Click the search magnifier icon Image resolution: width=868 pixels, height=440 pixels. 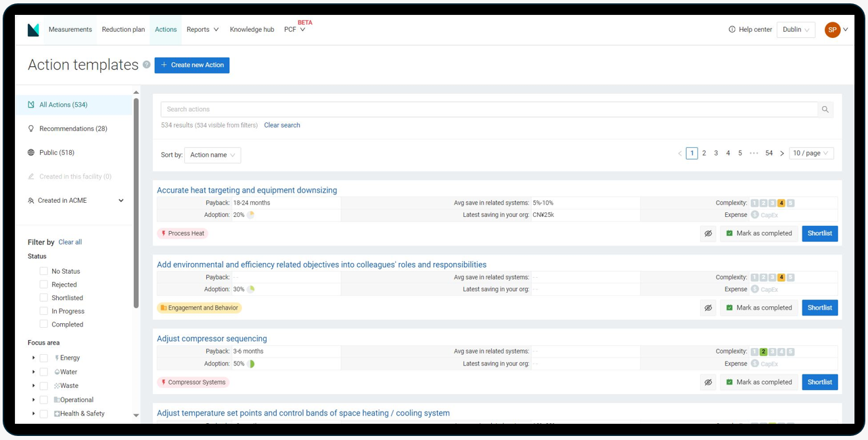tap(825, 109)
